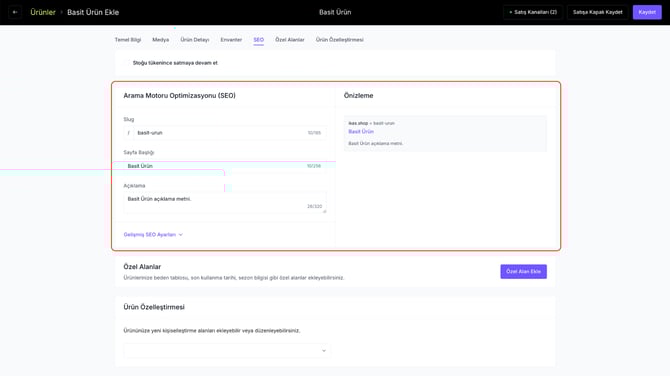Expand Gelişmiş SEO Ayarları section
This screenshot has height=376, width=670.
[153, 235]
